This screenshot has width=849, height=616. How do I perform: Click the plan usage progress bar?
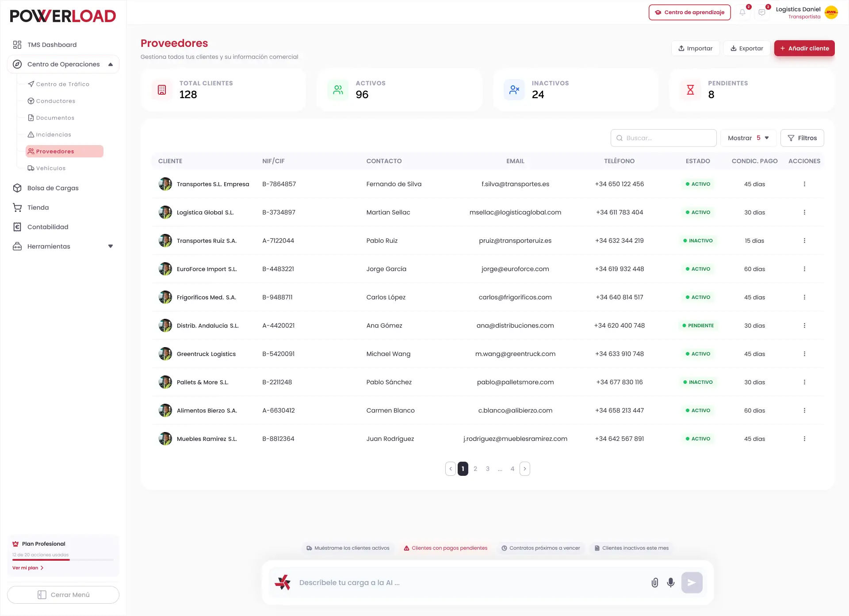[x=63, y=560]
